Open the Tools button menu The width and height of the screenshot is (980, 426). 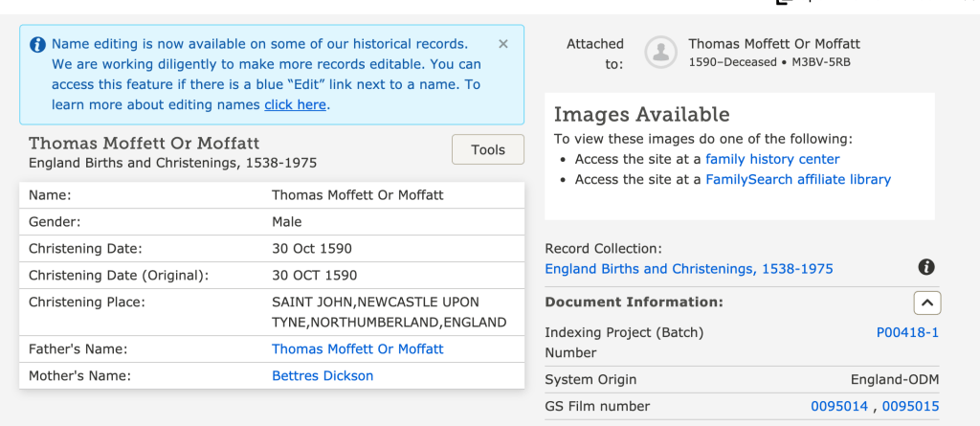click(487, 150)
